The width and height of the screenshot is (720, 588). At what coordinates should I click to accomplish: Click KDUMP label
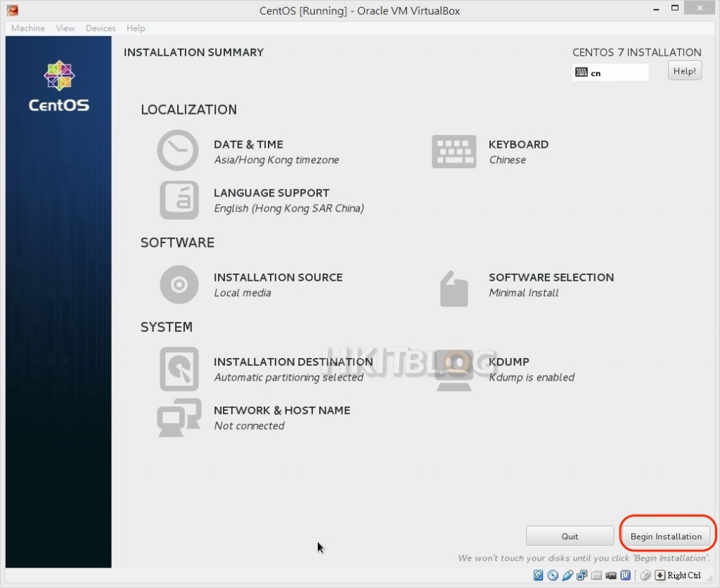pos(509,362)
